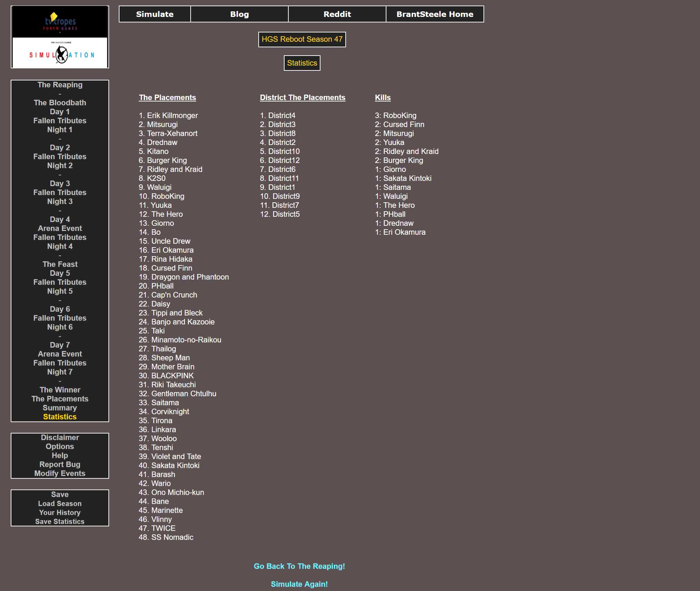Open The Feast sidebar link
700x591 pixels.
click(60, 264)
